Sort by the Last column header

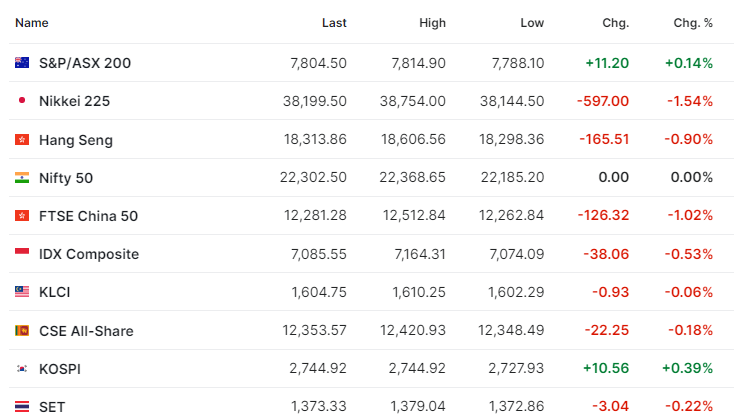(x=334, y=22)
